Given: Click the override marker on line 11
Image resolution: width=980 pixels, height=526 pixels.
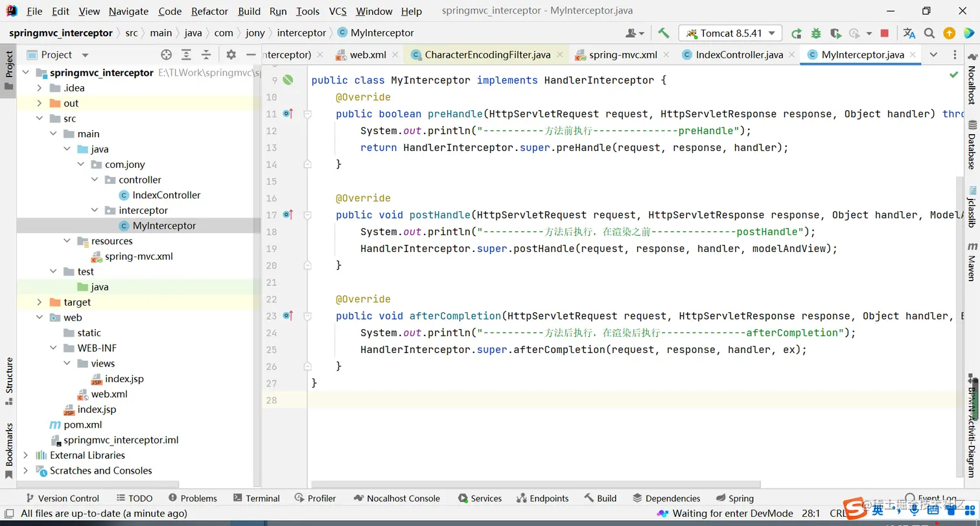Looking at the screenshot, I should pos(288,113).
